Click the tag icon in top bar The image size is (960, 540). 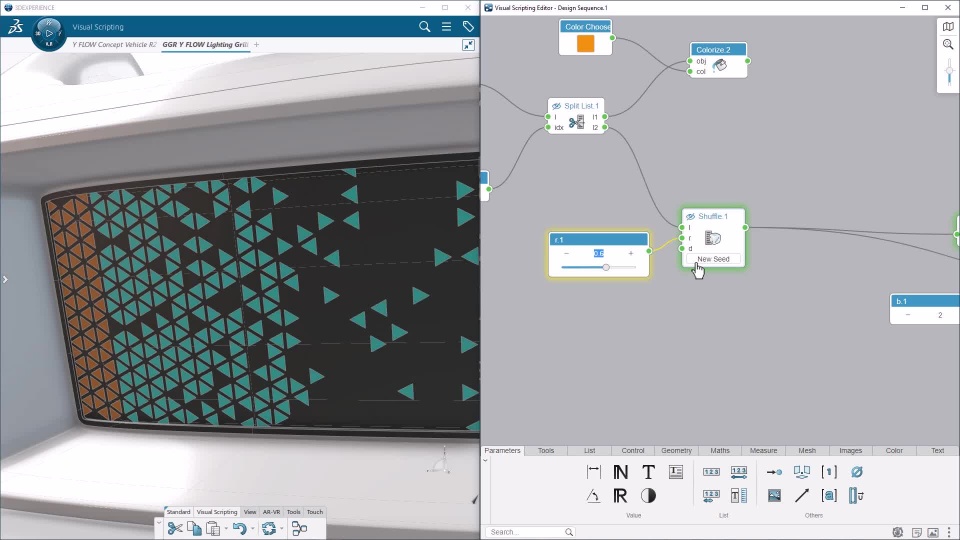[x=468, y=26]
